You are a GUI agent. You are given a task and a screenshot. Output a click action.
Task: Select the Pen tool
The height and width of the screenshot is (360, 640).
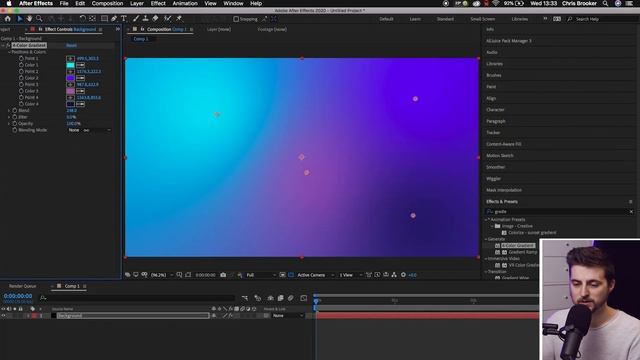pyautogui.click(x=114, y=19)
